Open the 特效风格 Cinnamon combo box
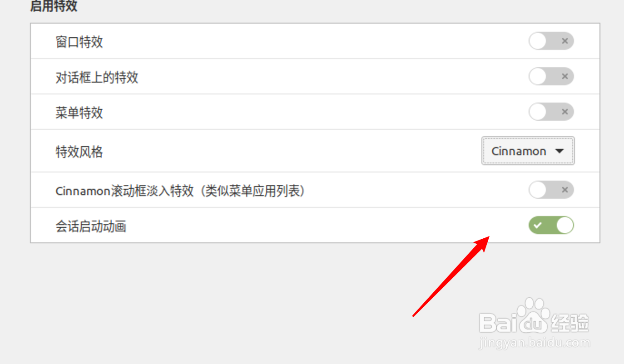This screenshot has height=364, width=624. click(x=528, y=151)
